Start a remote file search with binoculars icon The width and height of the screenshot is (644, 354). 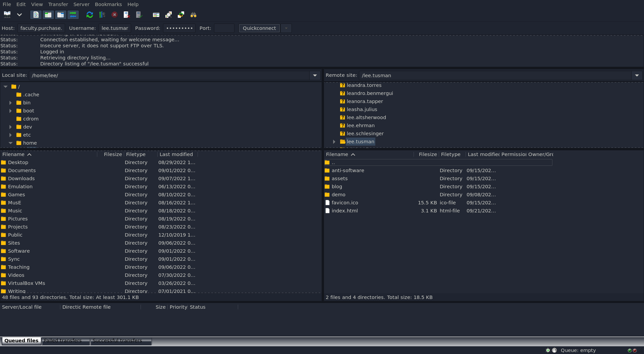pyautogui.click(x=193, y=15)
